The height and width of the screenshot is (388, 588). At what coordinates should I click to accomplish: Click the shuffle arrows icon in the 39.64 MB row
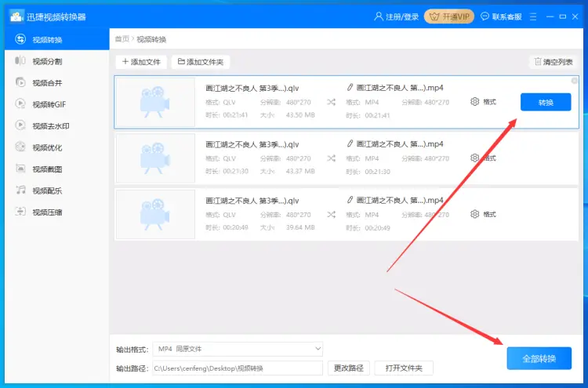(x=331, y=215)
